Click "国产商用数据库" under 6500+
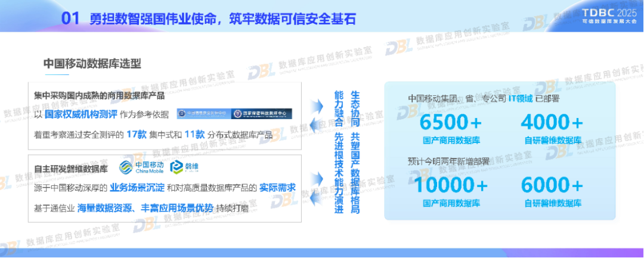Viewport: 644px width, 258px height. point(451,141)
